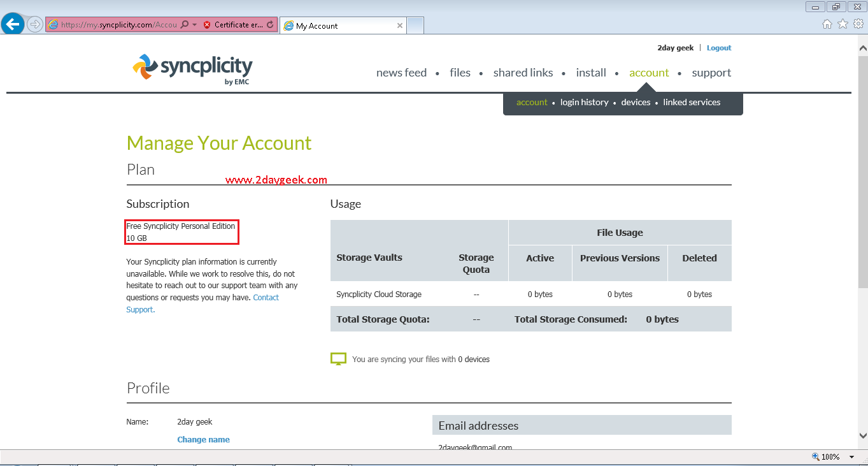The image size is (868, 466).
Task: Click Free Syncplicity Personal Edition text
Action: click(181, 226)
